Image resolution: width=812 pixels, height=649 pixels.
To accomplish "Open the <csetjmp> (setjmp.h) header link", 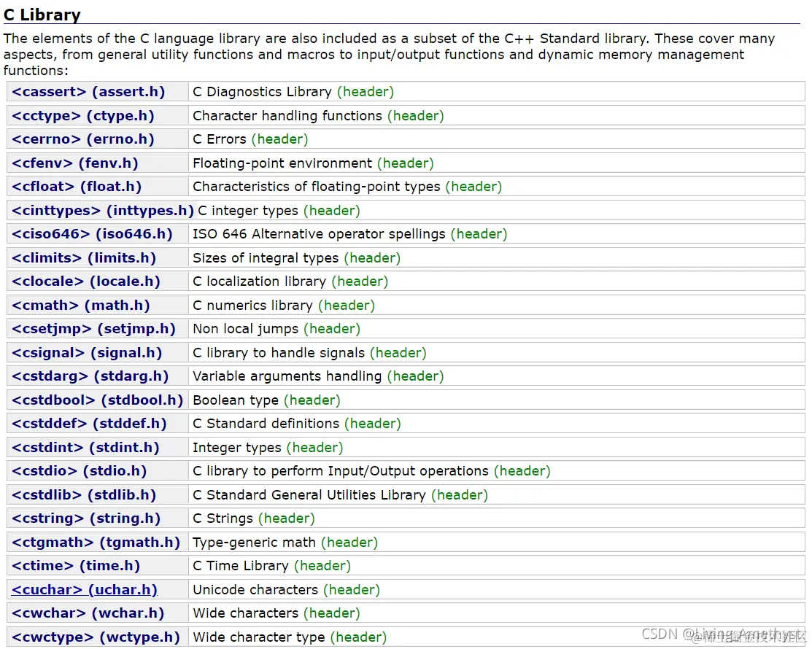I will pos(93,329).
